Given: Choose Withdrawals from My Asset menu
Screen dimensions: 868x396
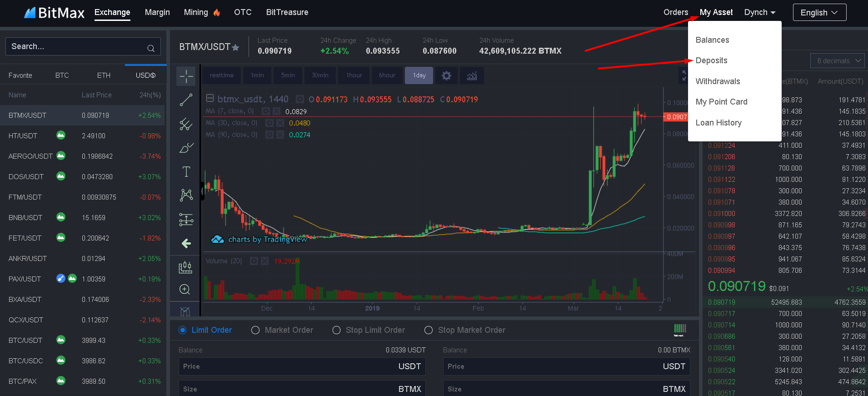Looking at the screenshot, I should point(718,81).
